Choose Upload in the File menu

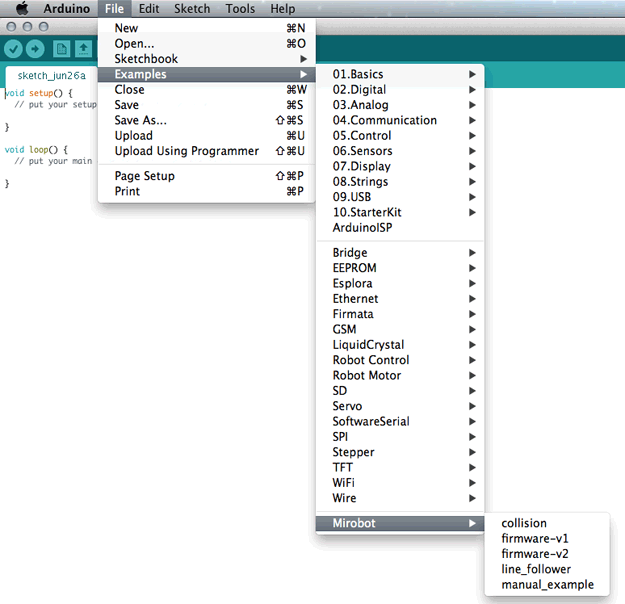coord(206,136)
